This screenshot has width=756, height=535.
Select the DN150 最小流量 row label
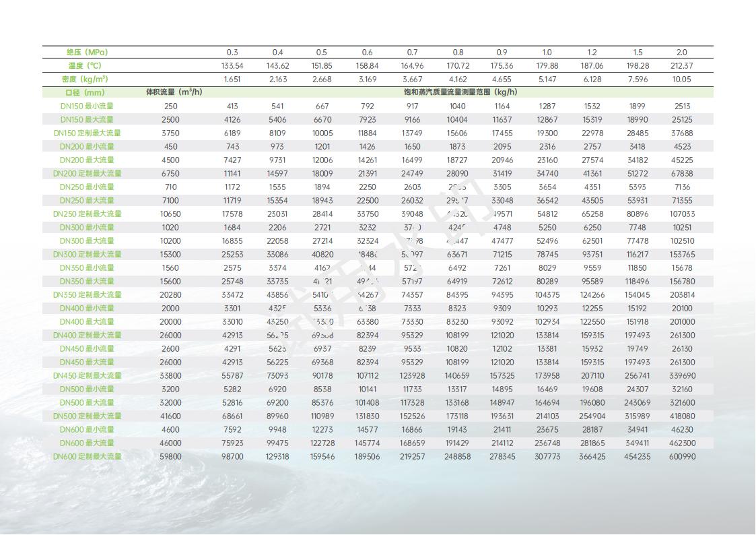coord(87,106)
